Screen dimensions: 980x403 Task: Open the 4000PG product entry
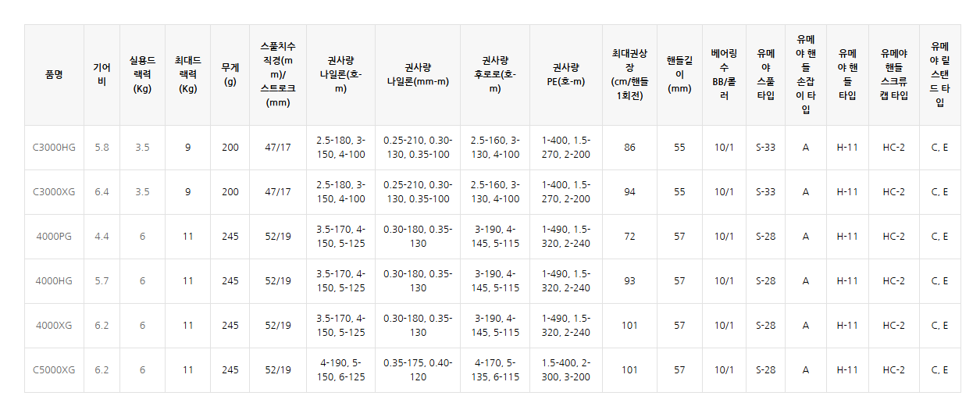[54, 237]
